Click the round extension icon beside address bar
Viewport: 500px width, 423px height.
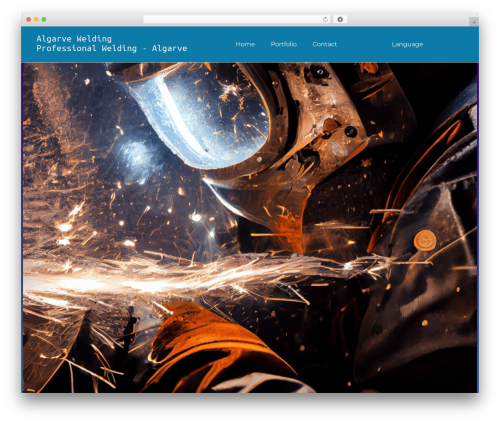340,20
